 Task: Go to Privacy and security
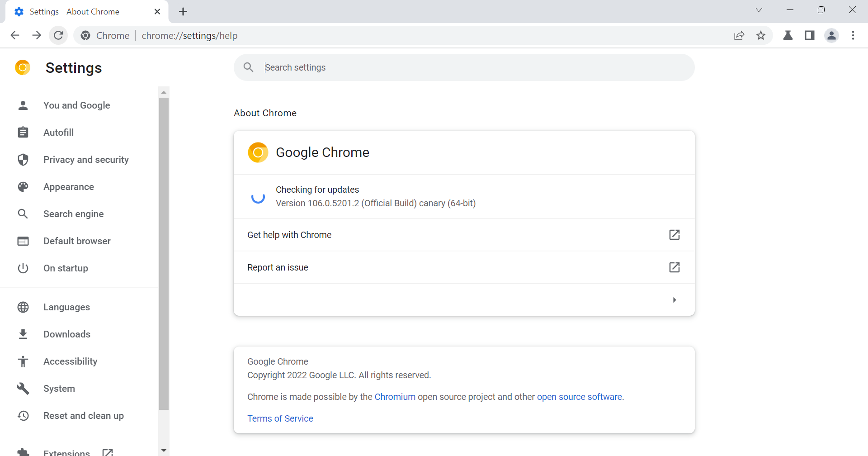86,160
